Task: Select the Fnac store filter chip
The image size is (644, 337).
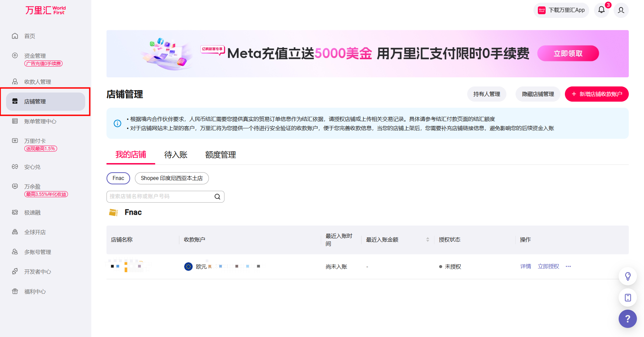Action: pyautogui.click(x=118, y=178)
